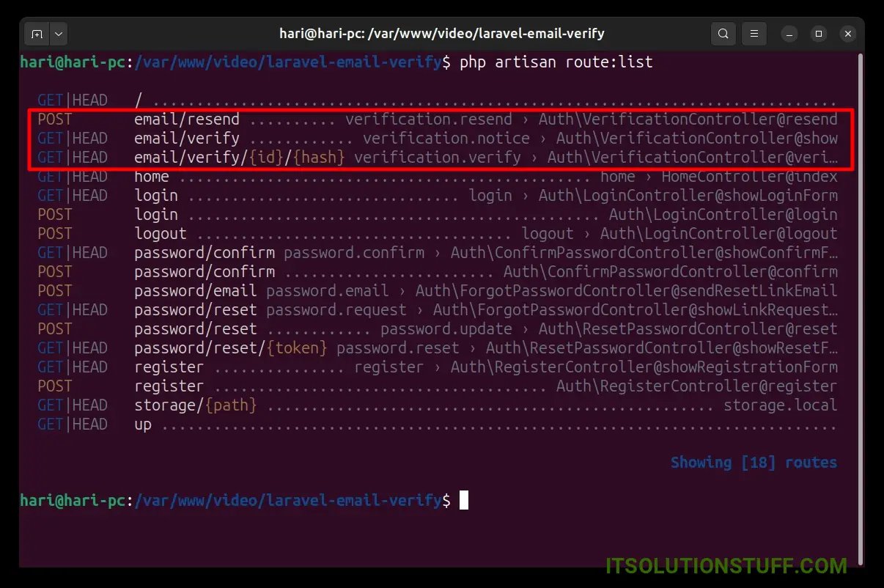Image resolution: width=884 pixels, height=588 pixels.
Task: Click the storage.local route name
Action: (x=780, y=405)
